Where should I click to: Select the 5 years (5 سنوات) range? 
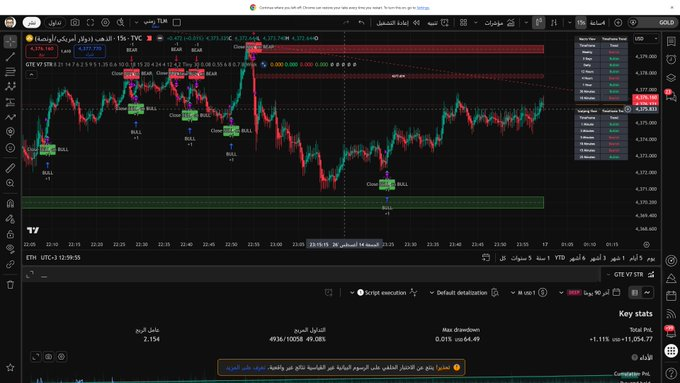point(521,258)
